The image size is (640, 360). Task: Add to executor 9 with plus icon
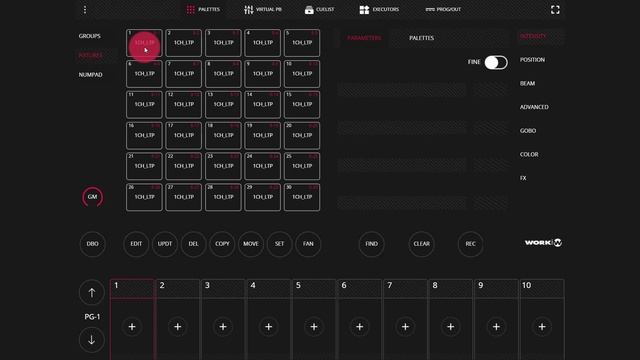pos(496,327)
